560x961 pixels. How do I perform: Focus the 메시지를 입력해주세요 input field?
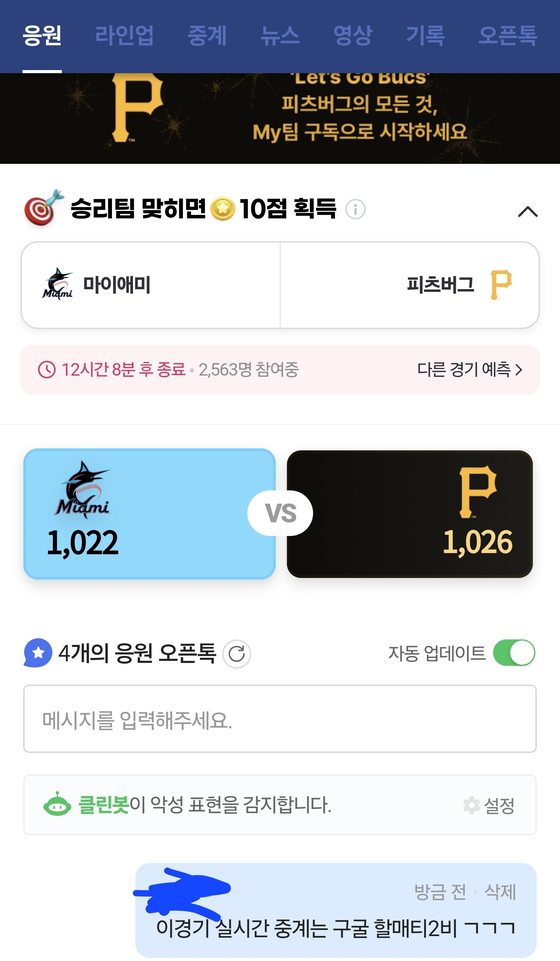pyautogui.click(x=280, y=719)
